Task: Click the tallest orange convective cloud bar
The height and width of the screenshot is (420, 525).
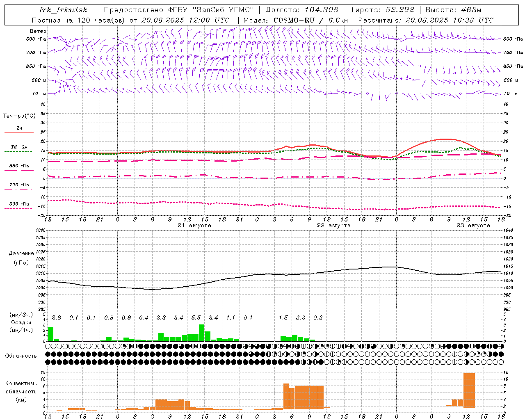Action: [469, 390]
